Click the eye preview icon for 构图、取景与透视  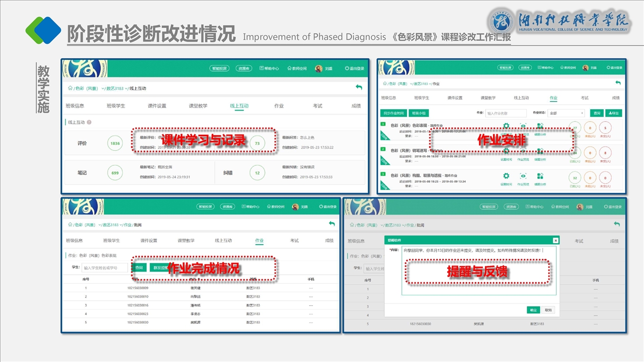pyautogui.click(x=523, y=176)
